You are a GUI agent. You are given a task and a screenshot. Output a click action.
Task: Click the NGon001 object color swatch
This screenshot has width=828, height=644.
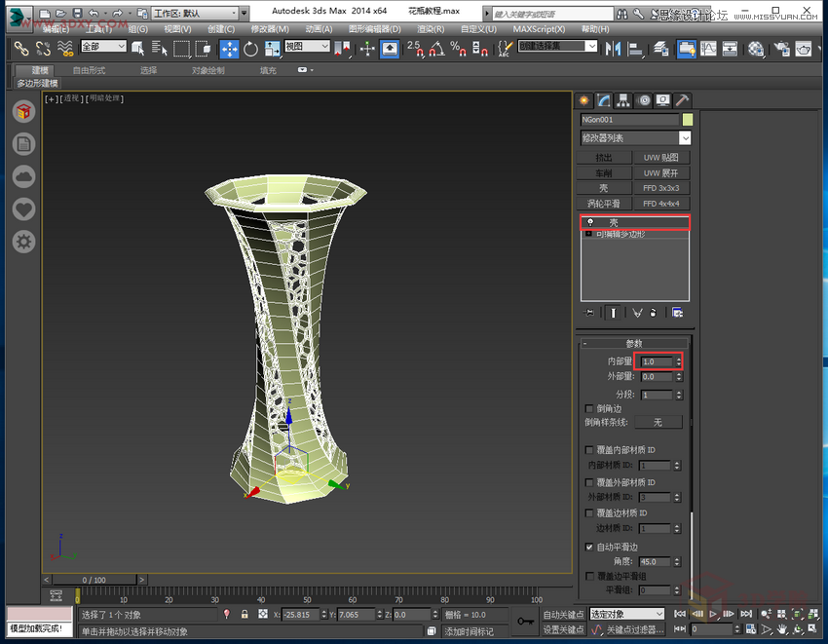click(x=688, y=120)
